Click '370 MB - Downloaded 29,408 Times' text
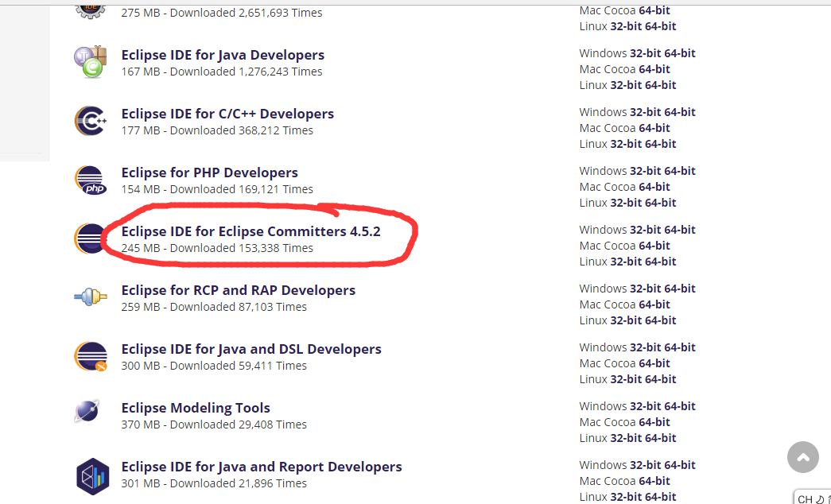 (214, 425)
